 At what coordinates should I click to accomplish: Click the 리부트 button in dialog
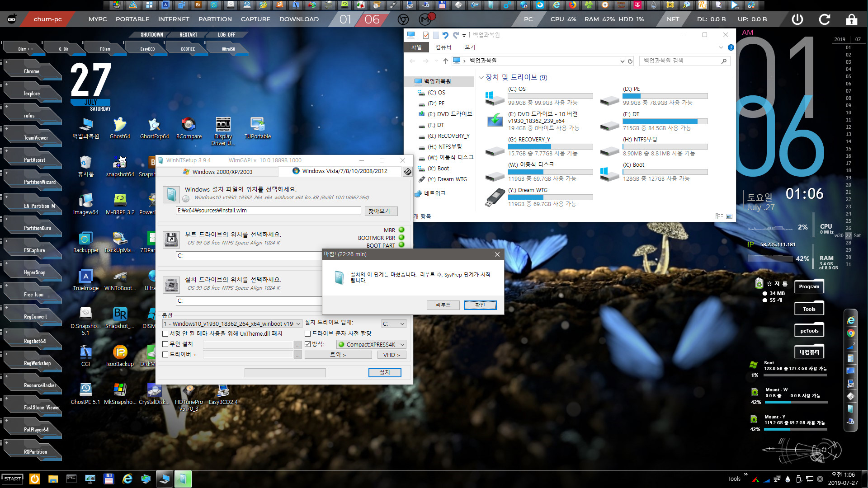[x=443, y=305]
